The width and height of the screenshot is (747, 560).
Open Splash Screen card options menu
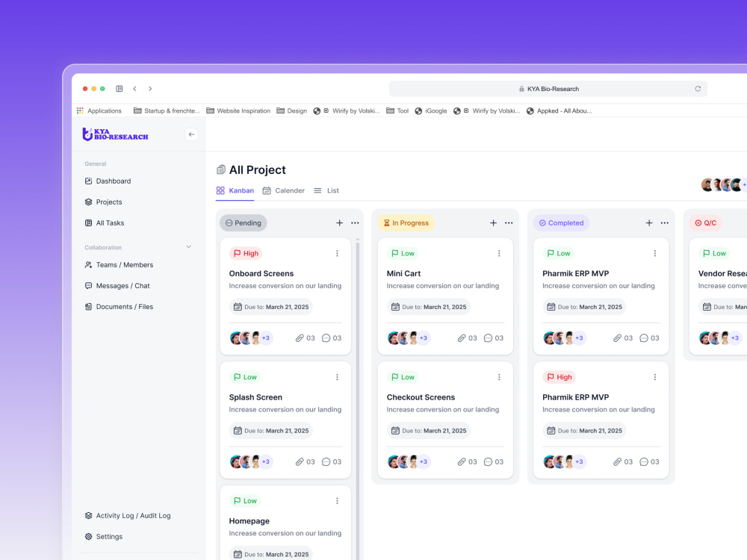pyautogui.click(x=337, y=377)
